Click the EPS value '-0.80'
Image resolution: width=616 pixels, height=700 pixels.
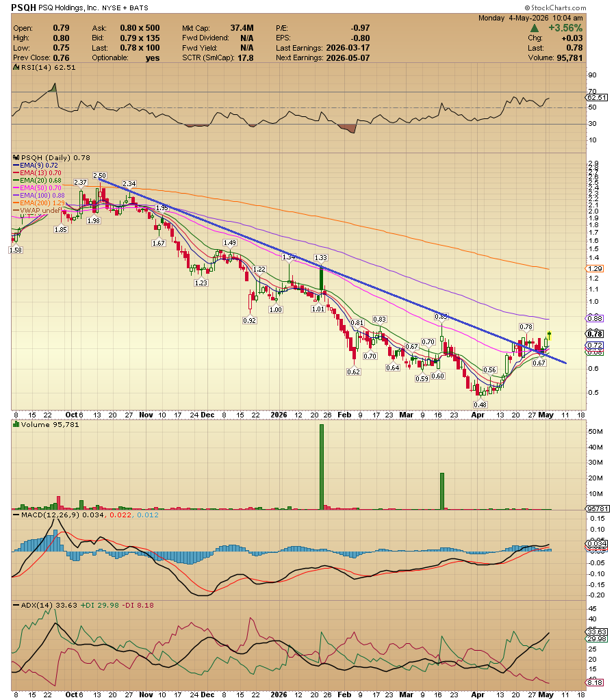click(x=360, y=38)
